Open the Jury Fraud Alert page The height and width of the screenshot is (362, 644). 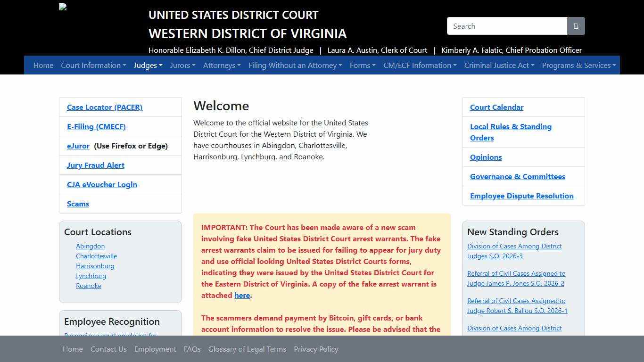tap(95, 165)
